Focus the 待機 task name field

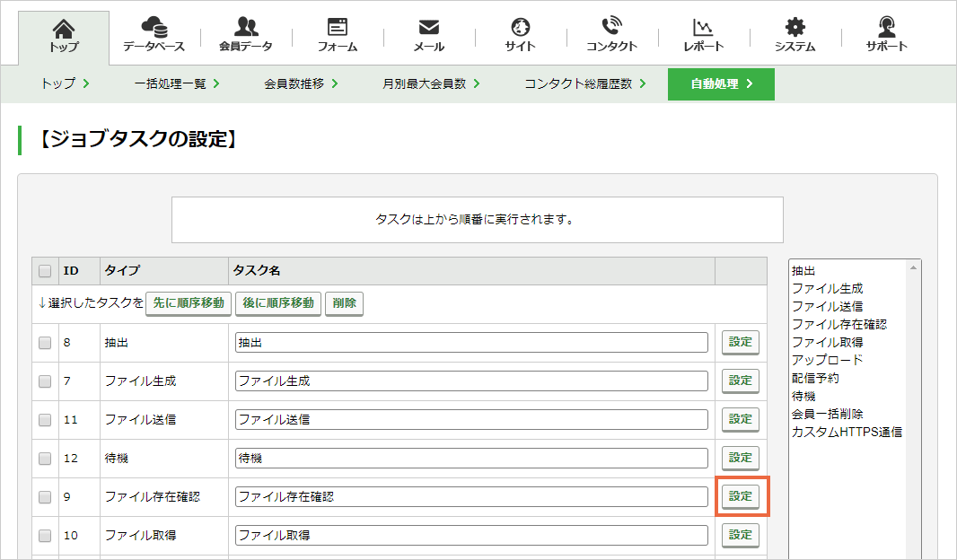471,458
